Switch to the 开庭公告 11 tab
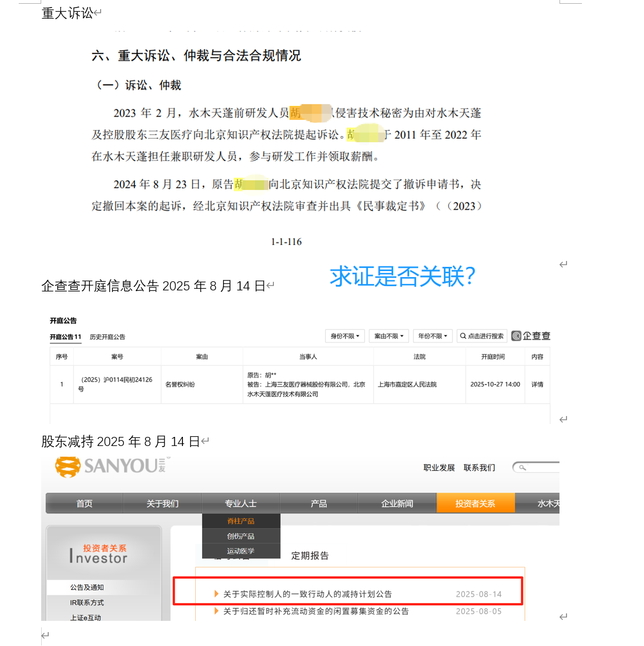Image resolution: width=644 pixels, height=646 pixels. pos(65,337)
